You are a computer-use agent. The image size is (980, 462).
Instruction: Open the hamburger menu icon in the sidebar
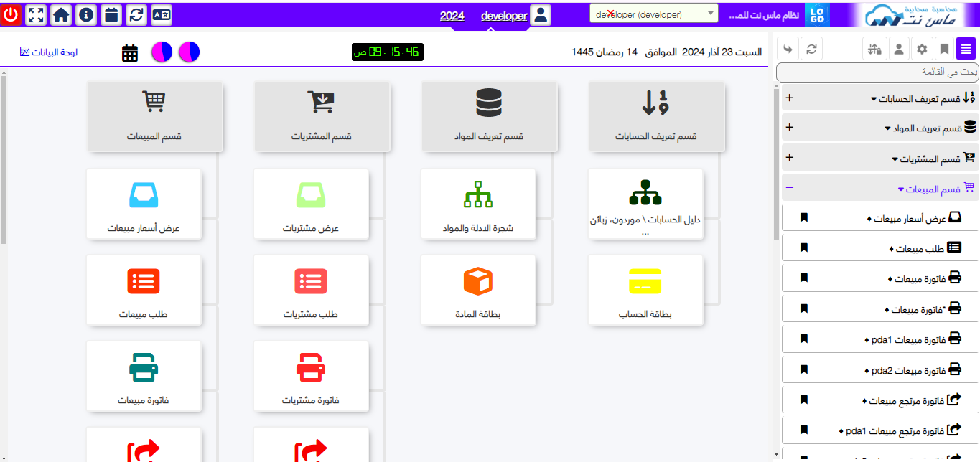[966, 48]
